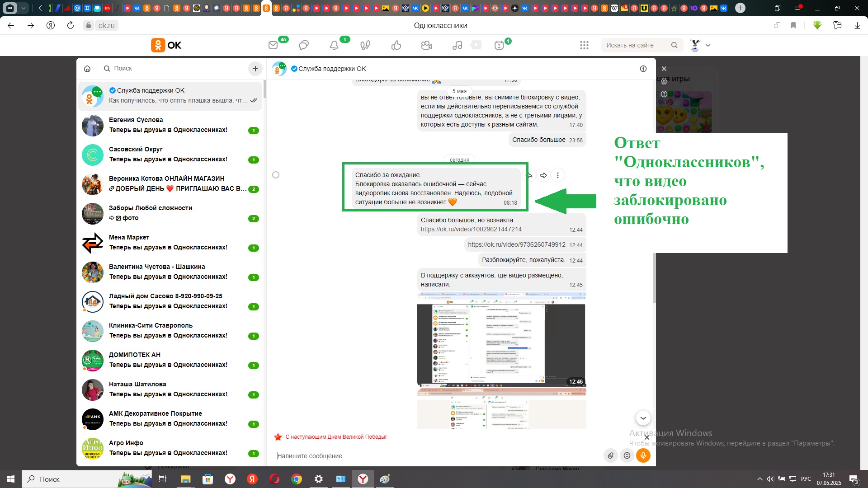Open the likes thumbs-up icon
The image size is (868, 488).
tap(396, 45)
